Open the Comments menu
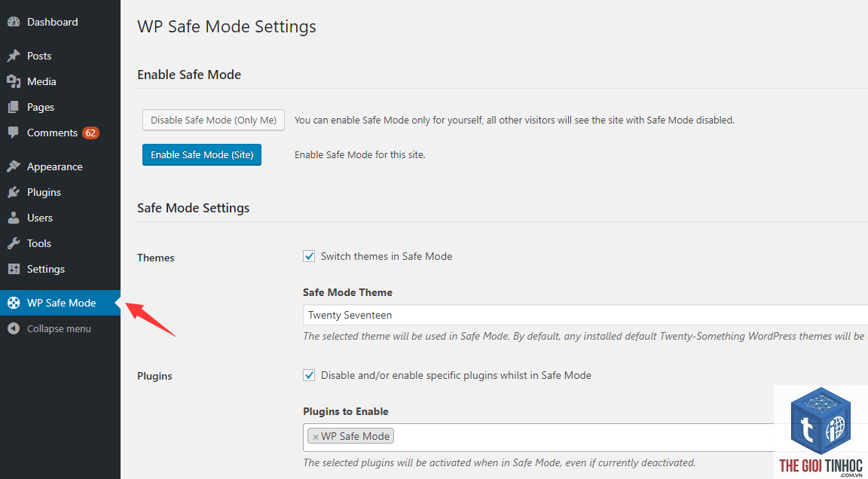Screen dimensions: 868x479 [60, 133]
